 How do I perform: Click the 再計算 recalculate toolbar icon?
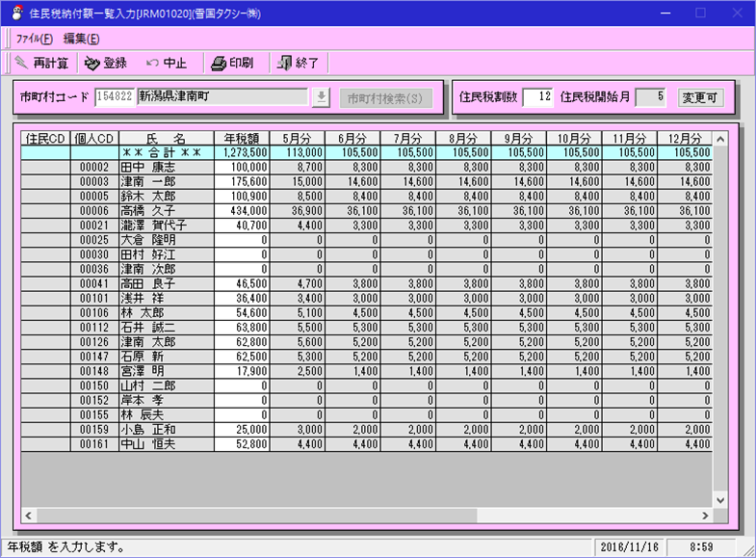click(21, 64)
